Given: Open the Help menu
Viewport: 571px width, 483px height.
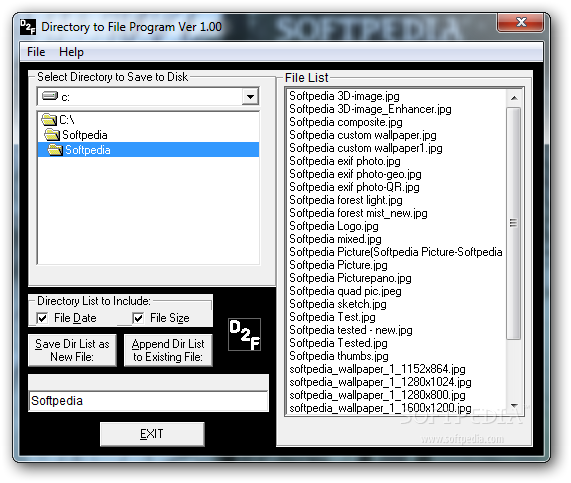Looking at the screenshot, I should pyautogui.click(x=71, y=52).
